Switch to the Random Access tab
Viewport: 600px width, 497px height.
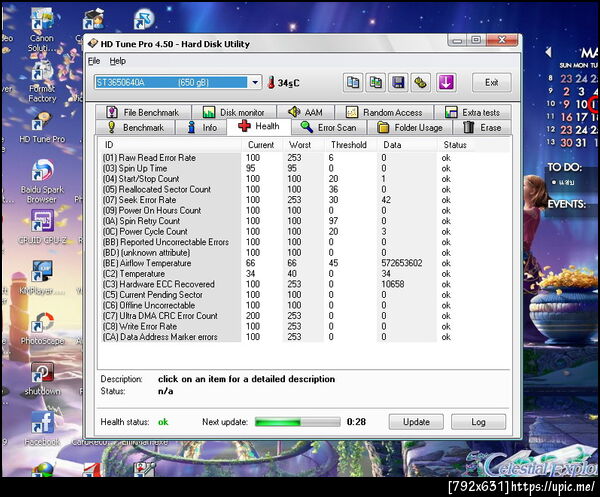(x=384, y=112)
